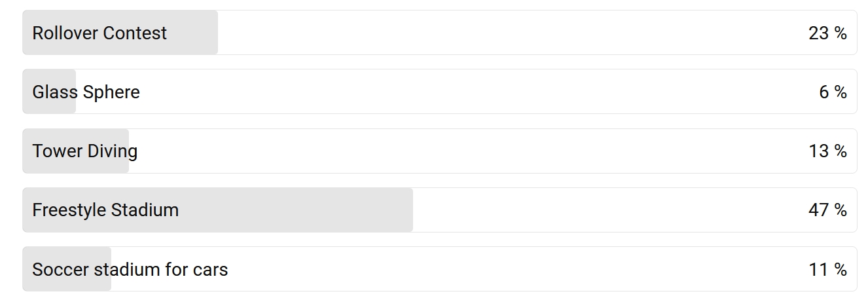Click the gray fill of Rollover Contest bar
The height and width of the screenshot is (300, 868).
click(x=120, y=33)
